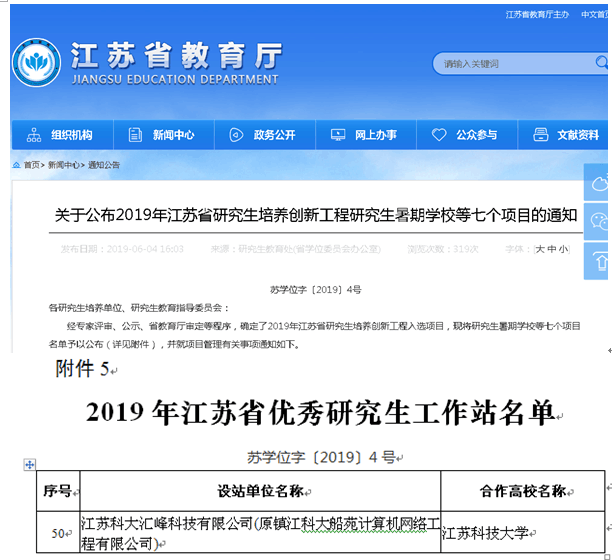Click the Jiangsu Education Department logo emblem
This screenshot has height=560, width=612.
[x=36, y=62]
